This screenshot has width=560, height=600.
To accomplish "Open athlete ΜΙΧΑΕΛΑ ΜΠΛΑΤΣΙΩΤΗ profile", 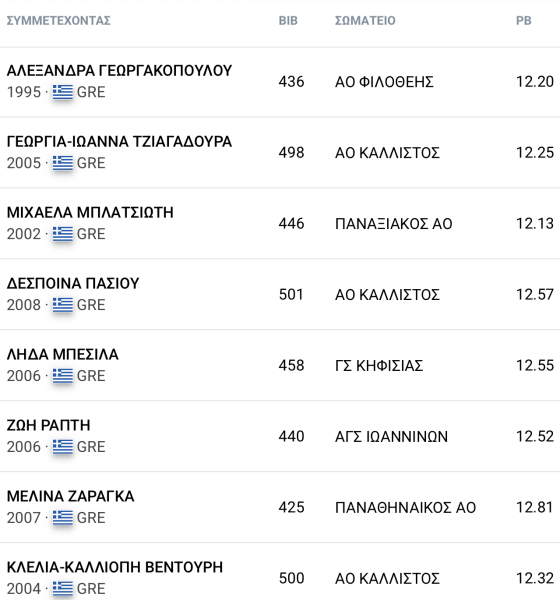I will [x=90, y=212].
